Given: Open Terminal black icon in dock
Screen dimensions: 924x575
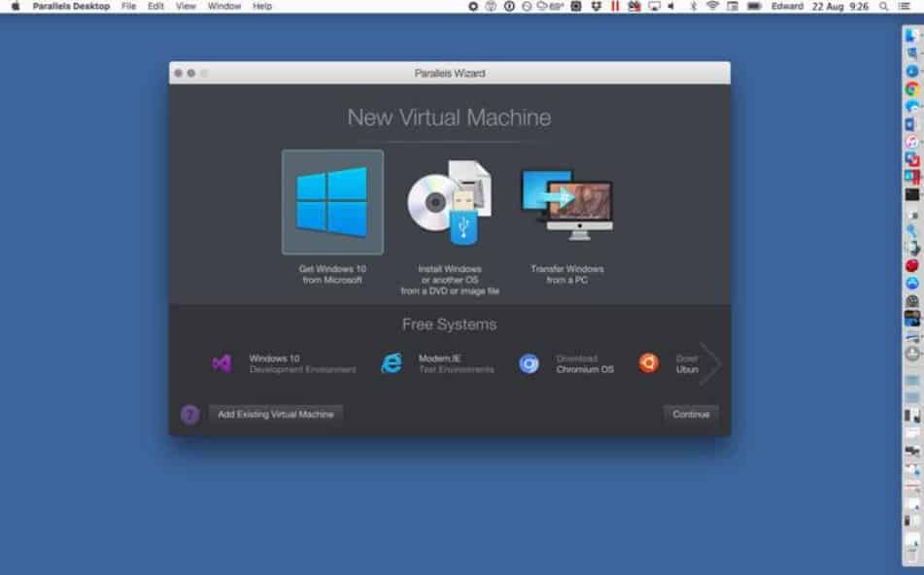Looking at the screenshot, I should pyautogui.click(x=911, y=194).
